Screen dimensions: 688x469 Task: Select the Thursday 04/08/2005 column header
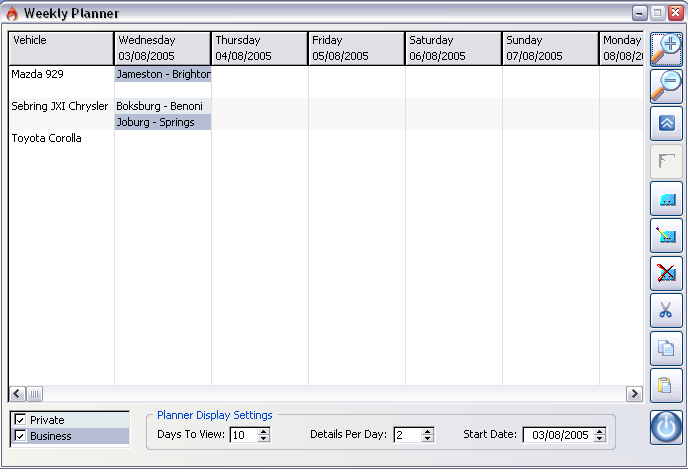tap(258, 48)
